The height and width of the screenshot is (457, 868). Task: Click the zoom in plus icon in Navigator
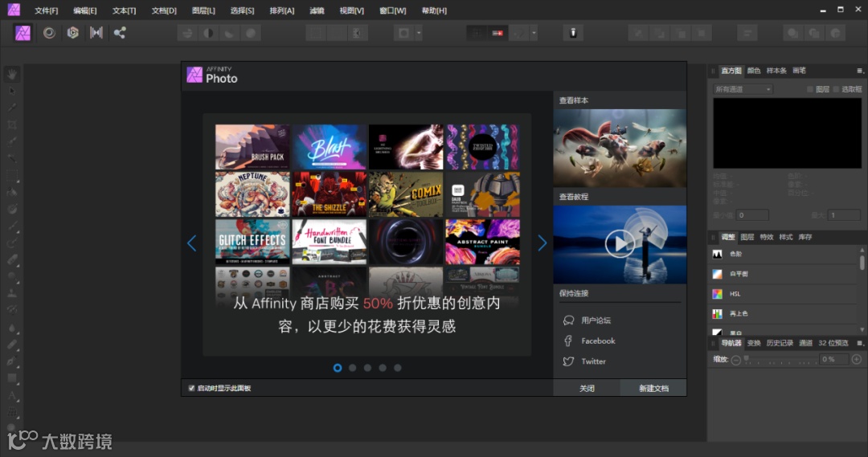click(857, 360)
